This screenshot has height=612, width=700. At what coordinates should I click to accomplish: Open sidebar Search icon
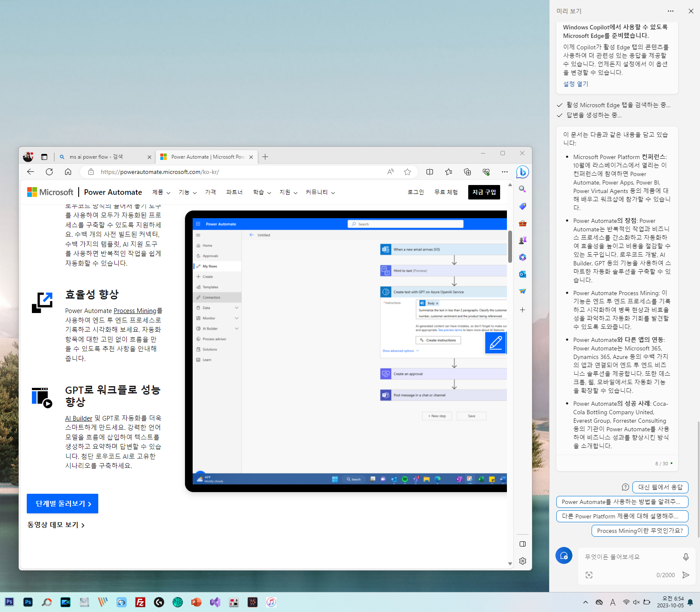coord(523,189)
